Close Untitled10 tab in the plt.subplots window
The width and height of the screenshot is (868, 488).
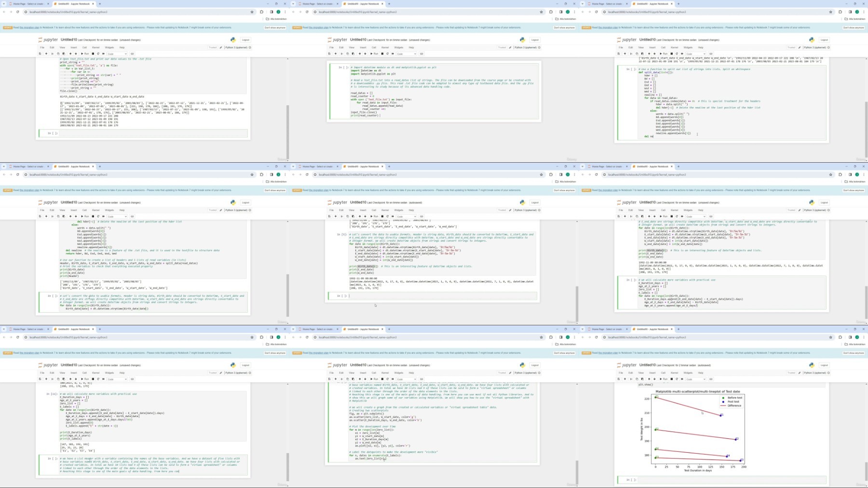coord(382,329)
